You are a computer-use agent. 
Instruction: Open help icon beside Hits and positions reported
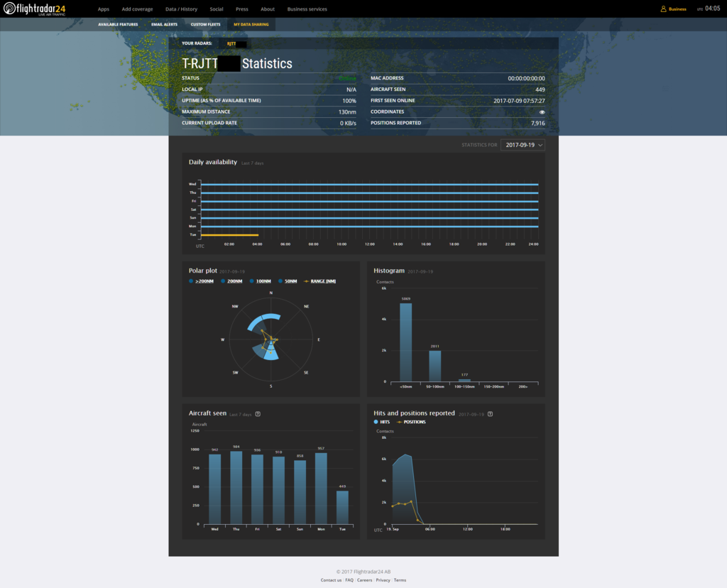(x=490, y=414)
